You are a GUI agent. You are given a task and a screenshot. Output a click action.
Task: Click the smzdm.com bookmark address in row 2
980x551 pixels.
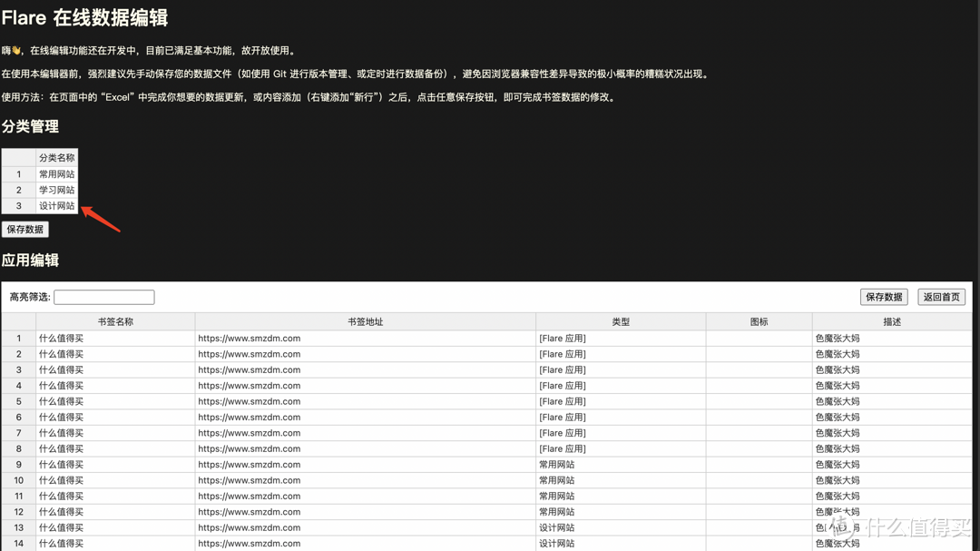248,353
